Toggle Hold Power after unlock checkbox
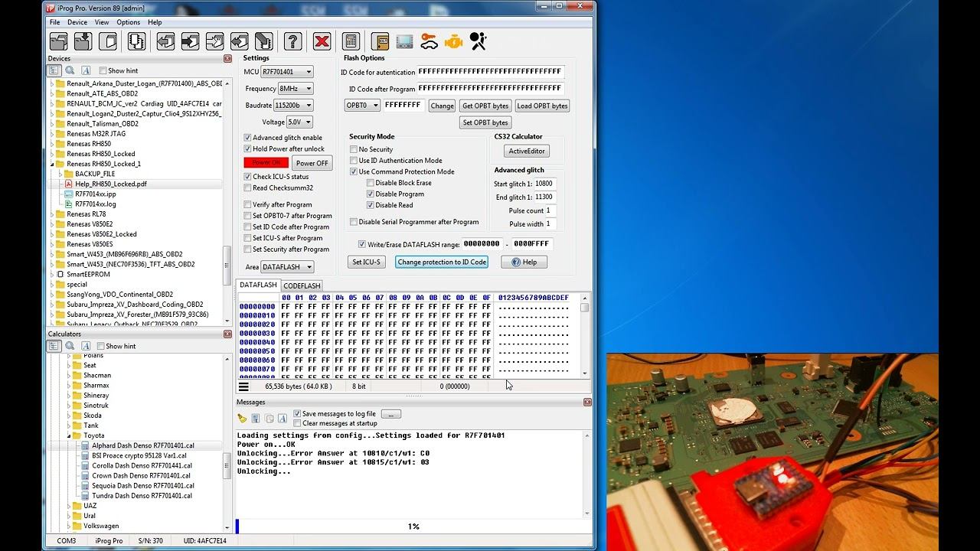This screenshot has height=551, width=980. 247,148
